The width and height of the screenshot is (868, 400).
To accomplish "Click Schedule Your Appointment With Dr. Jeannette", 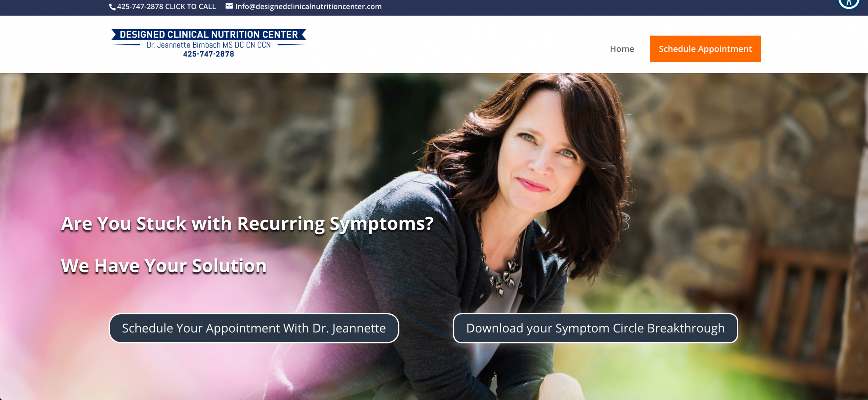I will pos(254,328).
